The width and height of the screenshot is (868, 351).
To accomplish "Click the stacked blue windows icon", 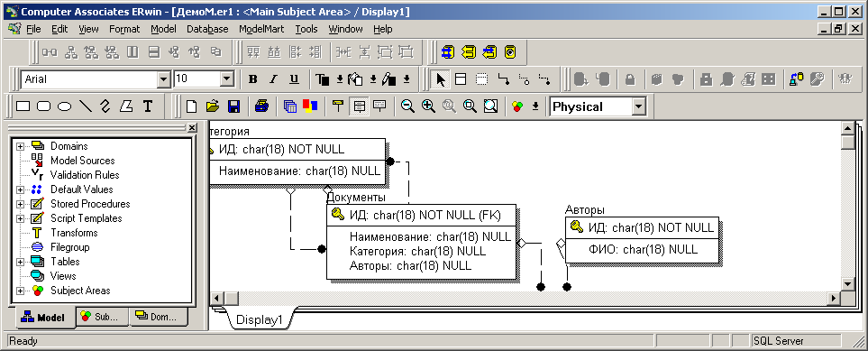I will (x=289, y=106).
